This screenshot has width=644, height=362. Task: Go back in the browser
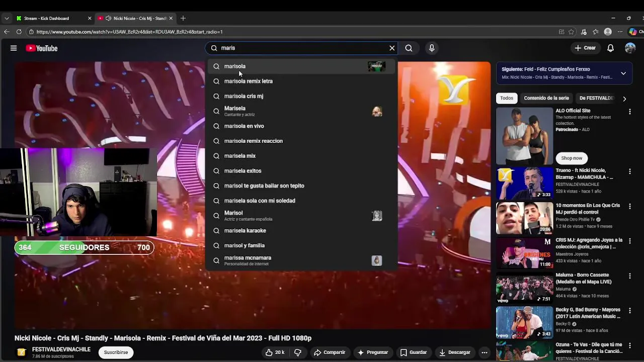point(7,32)
